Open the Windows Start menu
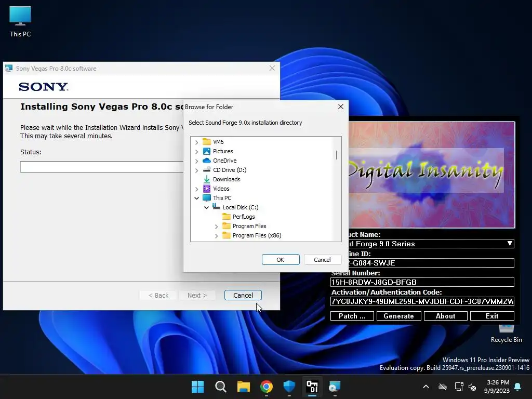The width and height of the screenshot is (532, 399). (x=197, y=387)
